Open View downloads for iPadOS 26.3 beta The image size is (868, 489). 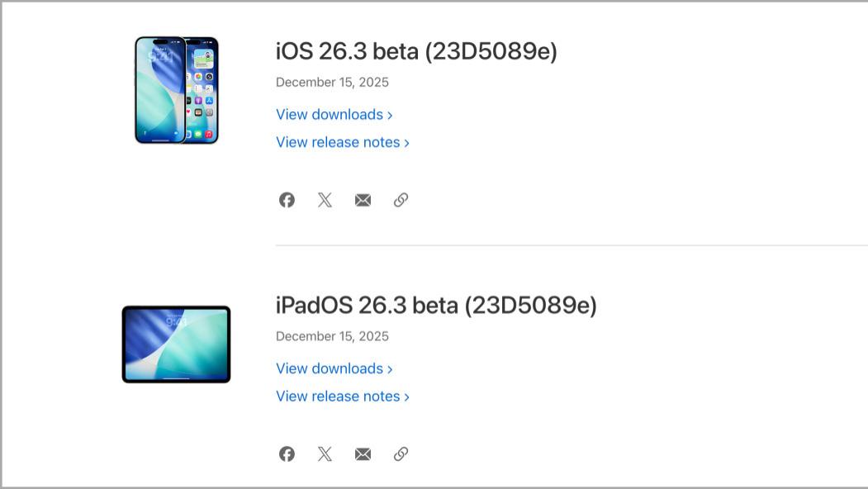pos(329,368)
